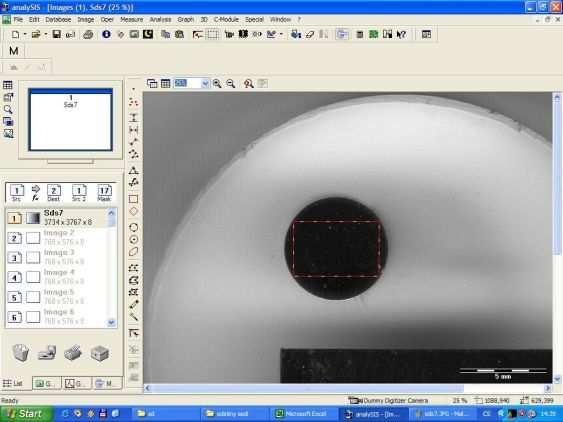
Task: Click the blue Info circle icon
Action: 106,34
